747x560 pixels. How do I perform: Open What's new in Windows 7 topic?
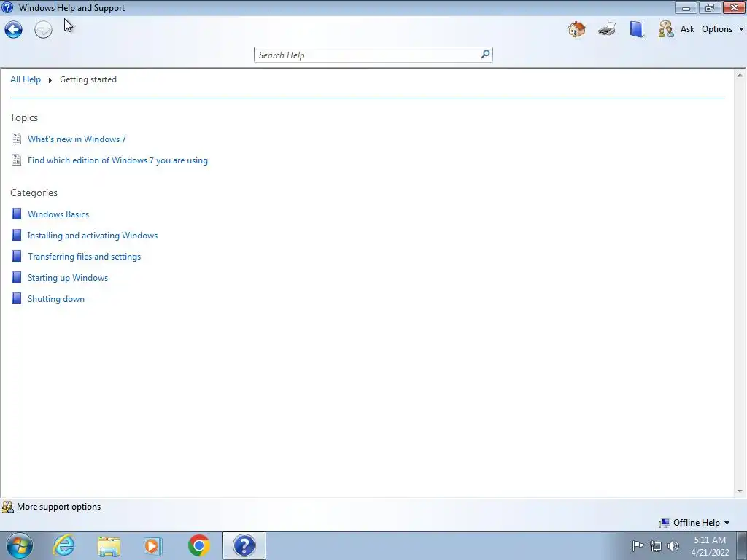[x=77, y=139]
